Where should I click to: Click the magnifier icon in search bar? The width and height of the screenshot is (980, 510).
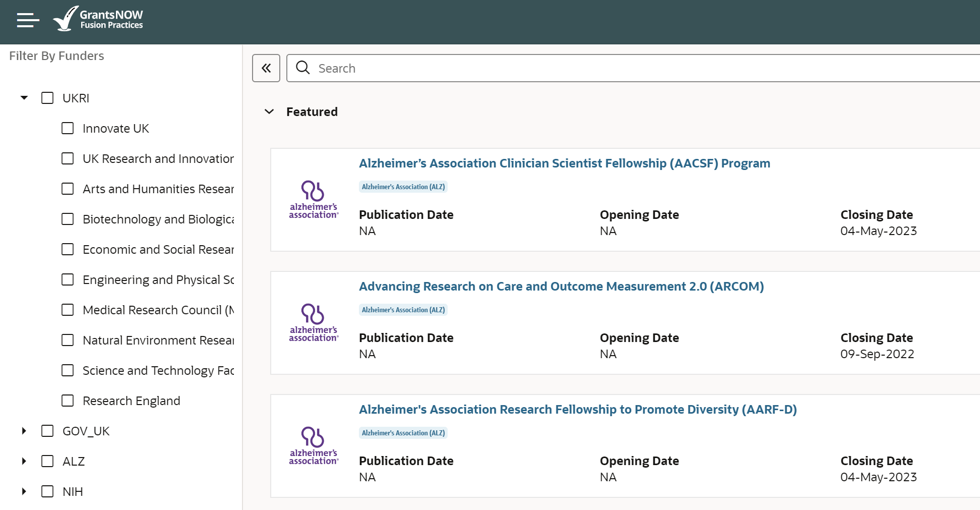302,68
